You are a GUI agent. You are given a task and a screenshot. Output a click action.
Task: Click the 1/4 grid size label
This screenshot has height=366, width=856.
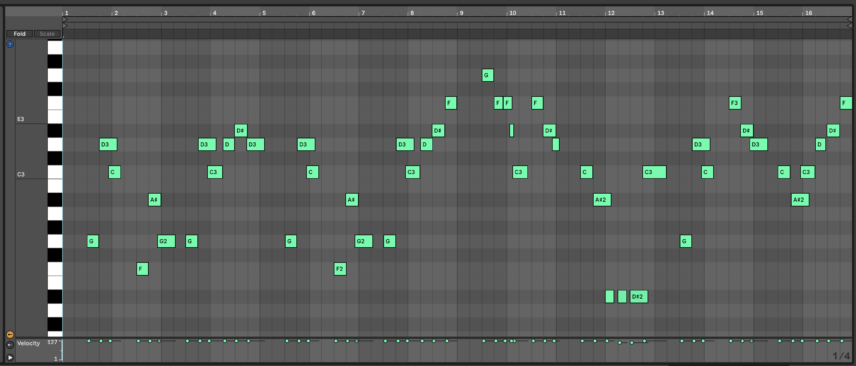point(842,356)
